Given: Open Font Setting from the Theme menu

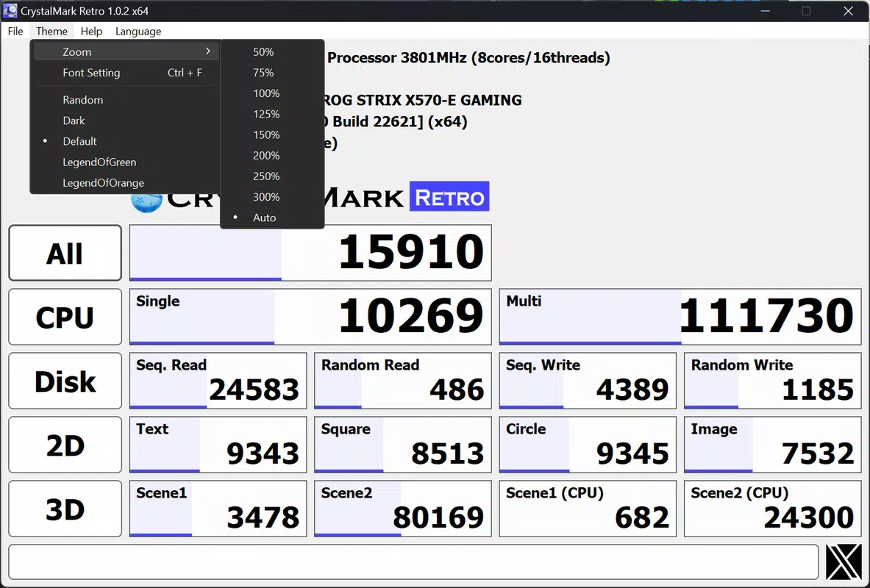Looking at the screenshot, I should (126, 73).
